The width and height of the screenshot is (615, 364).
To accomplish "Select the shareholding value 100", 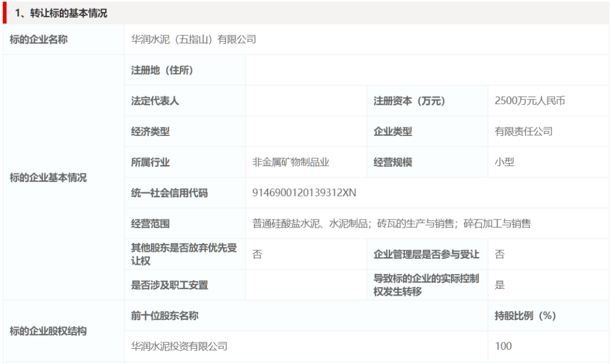I will click(x=503, y=346).
